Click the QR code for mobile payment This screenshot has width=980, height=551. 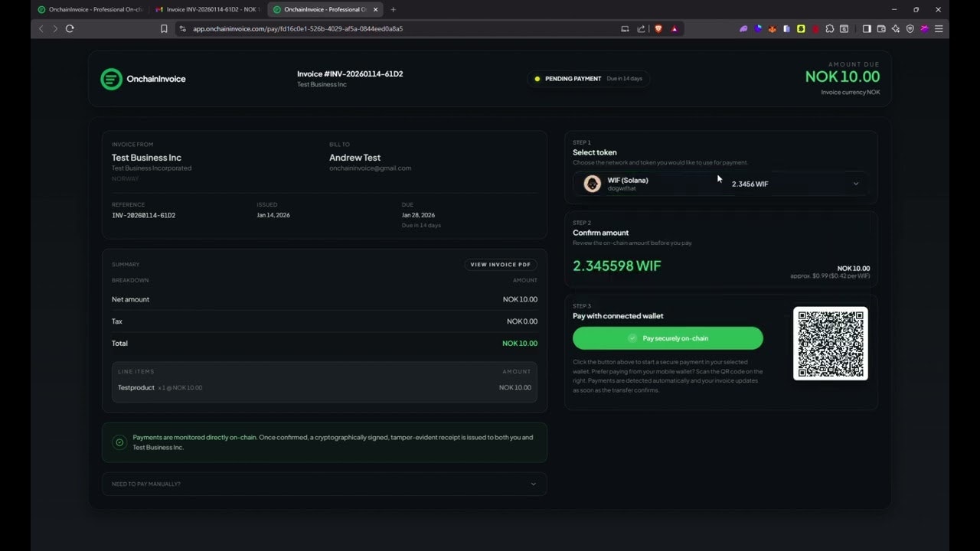point(830,343)
